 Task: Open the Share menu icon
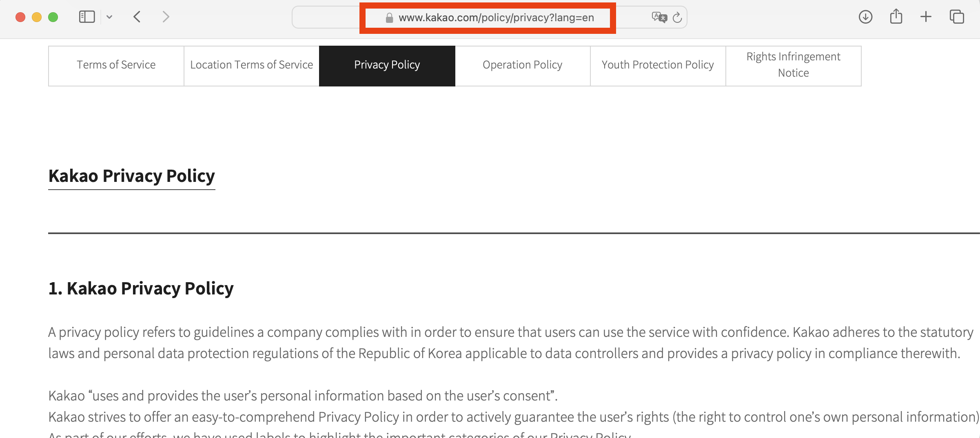click(896, 17)
